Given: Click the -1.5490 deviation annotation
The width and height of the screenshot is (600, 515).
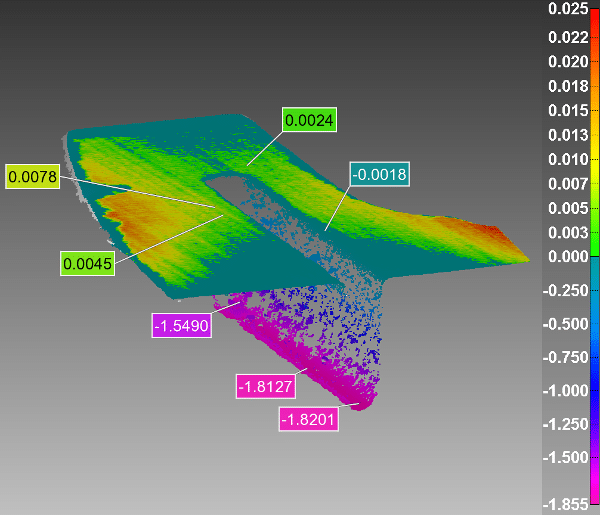Looking at the screenshot, I should tap(181, 326).
